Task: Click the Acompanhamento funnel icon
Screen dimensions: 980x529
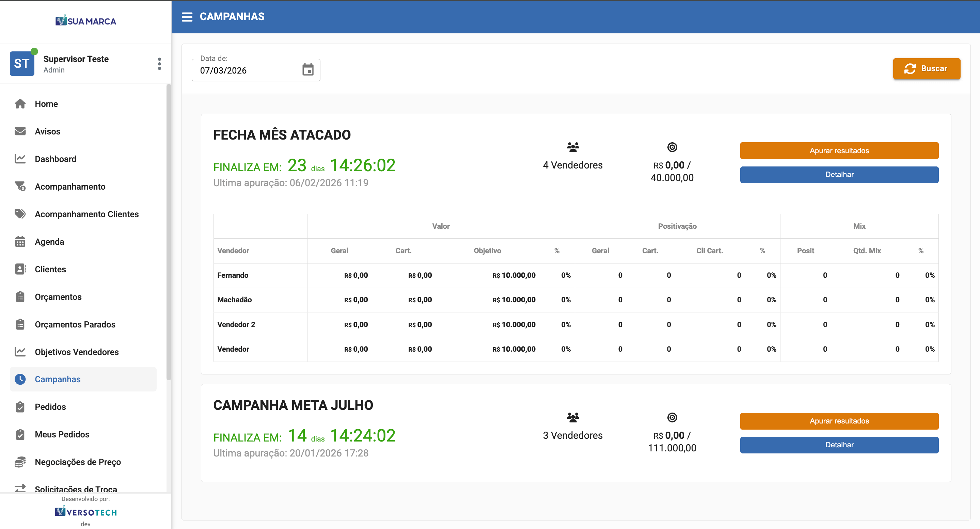Action: (x=20, y=186)
